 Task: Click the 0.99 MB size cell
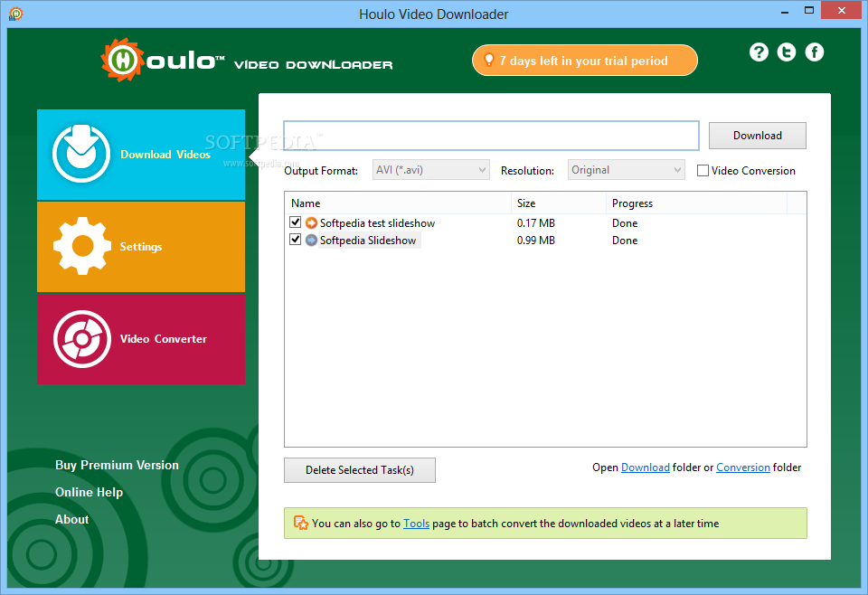536,241
